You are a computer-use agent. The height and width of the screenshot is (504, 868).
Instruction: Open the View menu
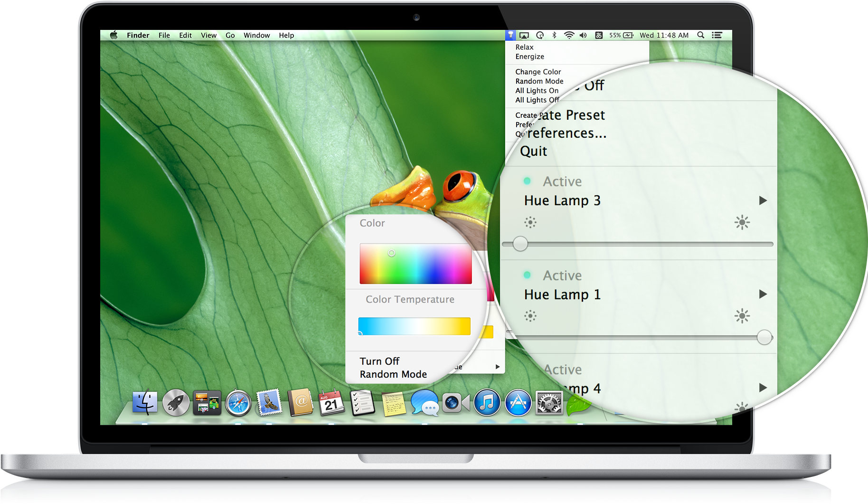pyautogui.click(x=208, y=35)
